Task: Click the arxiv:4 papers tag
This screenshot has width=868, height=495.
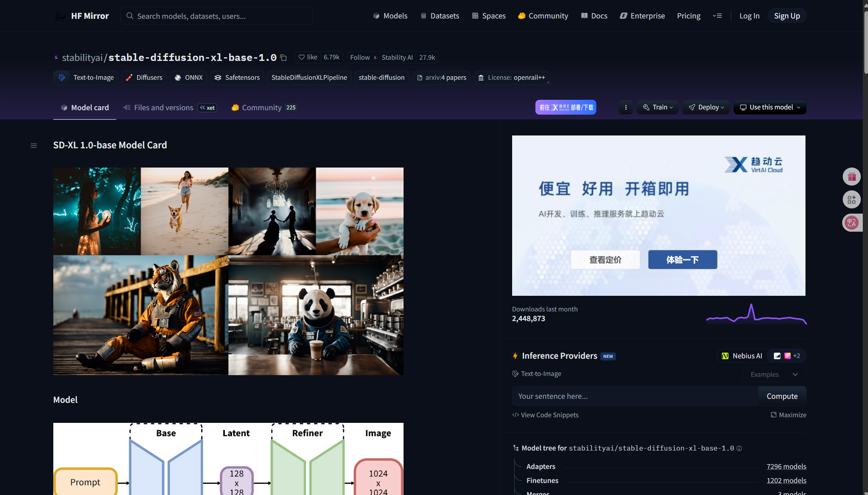Action: (441, 78)
